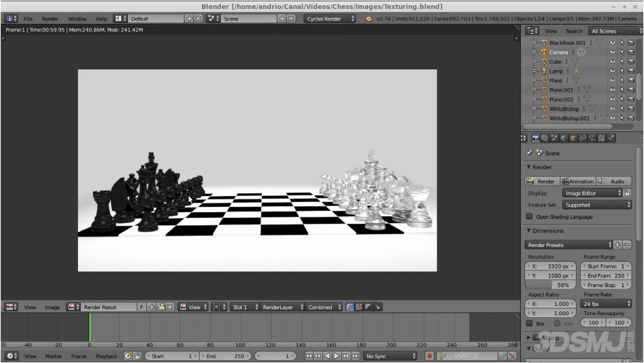Open the Feature Set Supported dropdown
This screenshot has height=363, width=644.
pos(597,205)
